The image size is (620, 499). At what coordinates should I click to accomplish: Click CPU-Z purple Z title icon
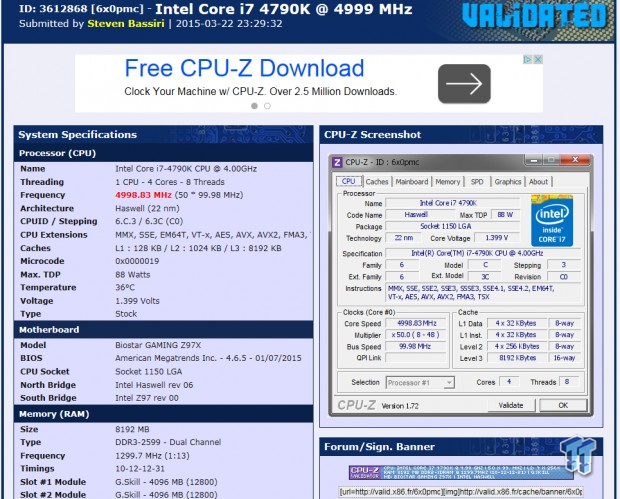point(337,162)
